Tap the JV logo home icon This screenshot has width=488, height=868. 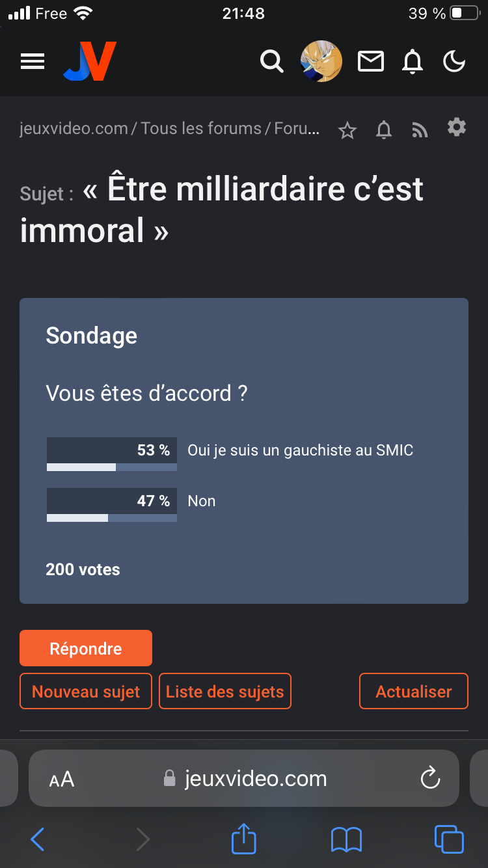pos(90,61)
